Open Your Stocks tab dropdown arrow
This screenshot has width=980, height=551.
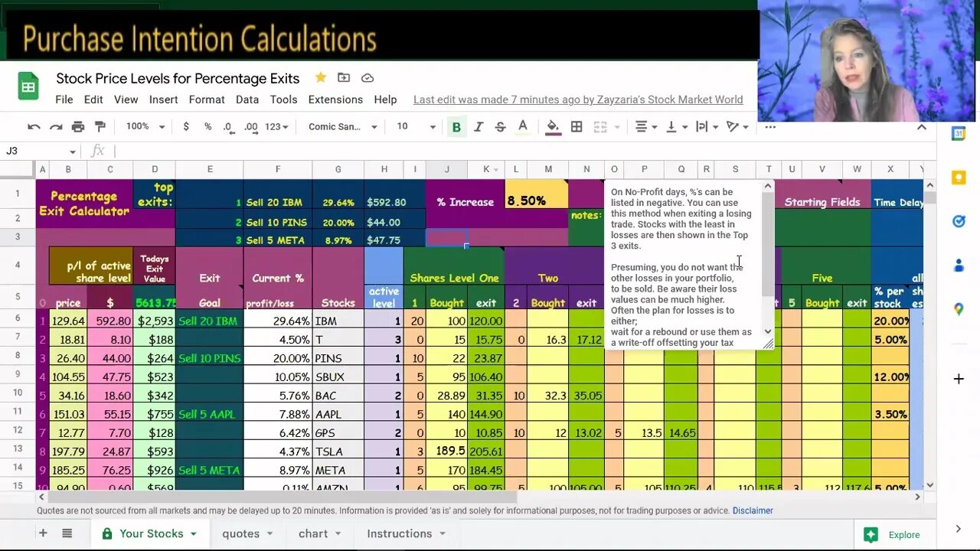coord(194,534)
